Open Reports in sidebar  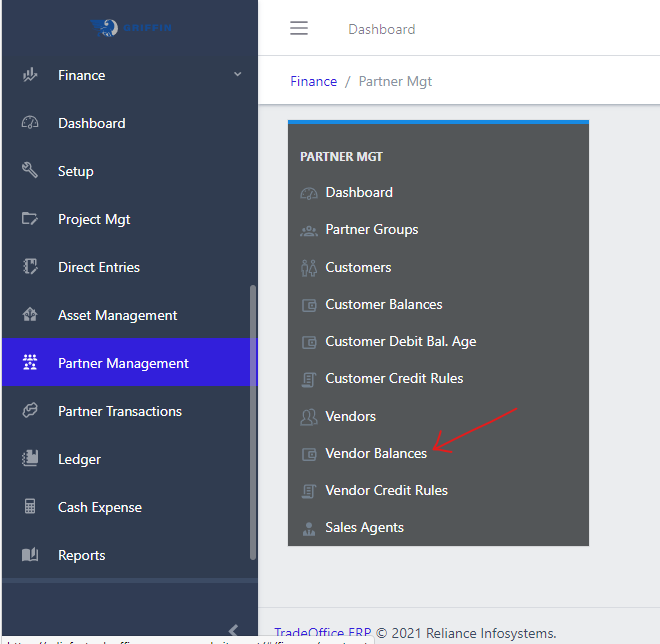click(82, 555)
